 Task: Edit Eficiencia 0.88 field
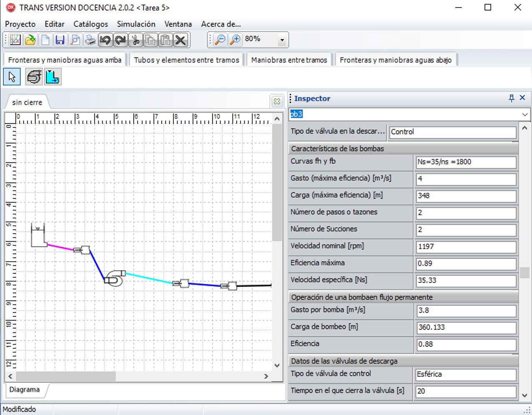(466, 345)
